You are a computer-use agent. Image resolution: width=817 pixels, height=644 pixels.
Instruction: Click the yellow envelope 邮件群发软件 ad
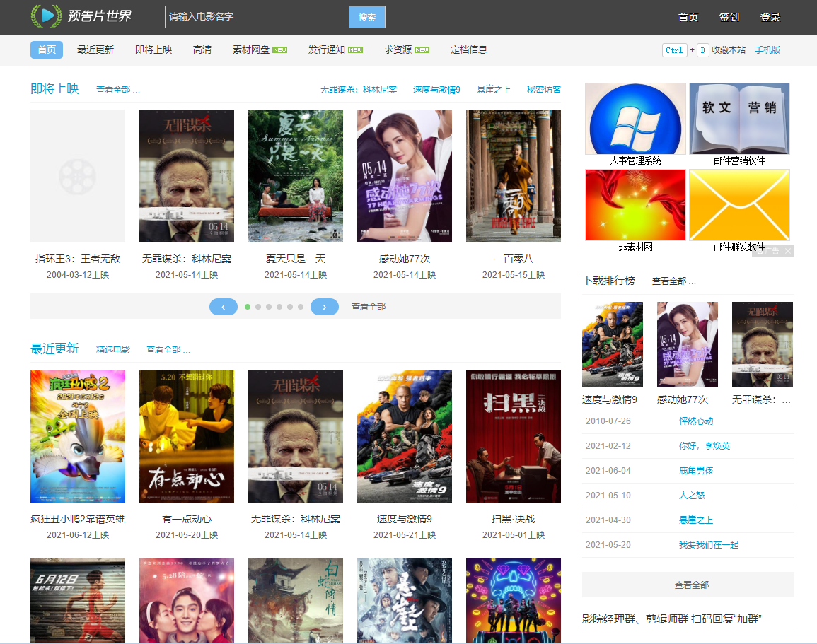[739, 205]
